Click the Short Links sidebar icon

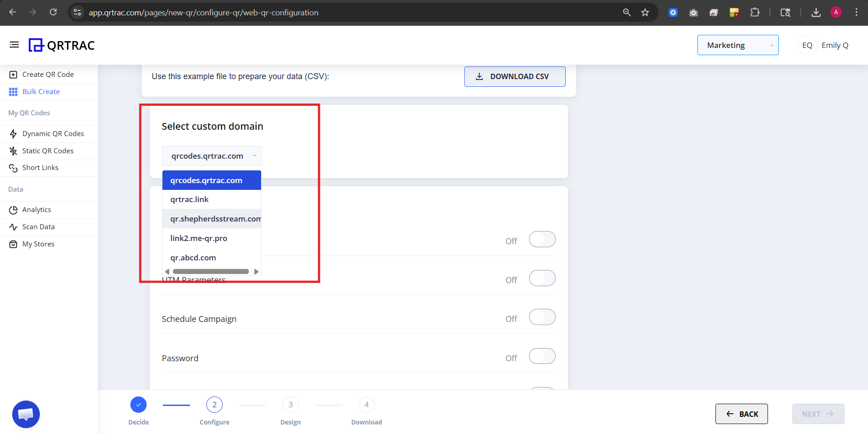click(13, 168)
